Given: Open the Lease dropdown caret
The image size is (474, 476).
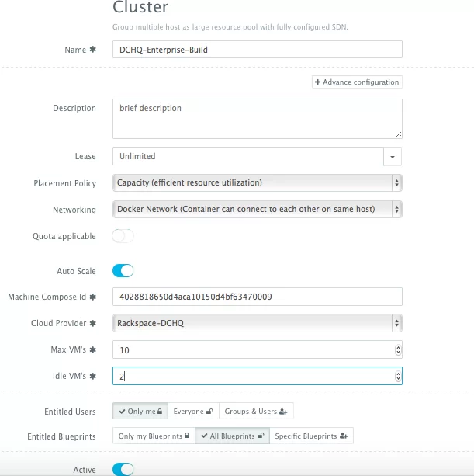Looking at the screenshot, I should 393,157.
